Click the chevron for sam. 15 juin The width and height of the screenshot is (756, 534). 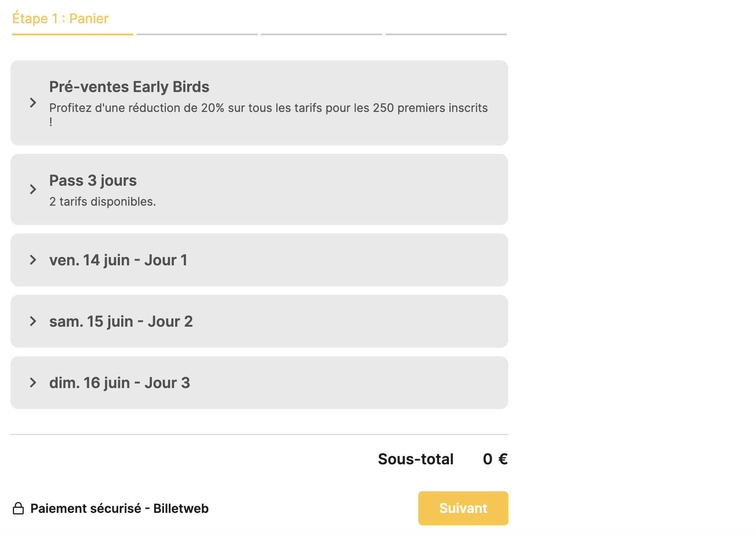point(33,321)
